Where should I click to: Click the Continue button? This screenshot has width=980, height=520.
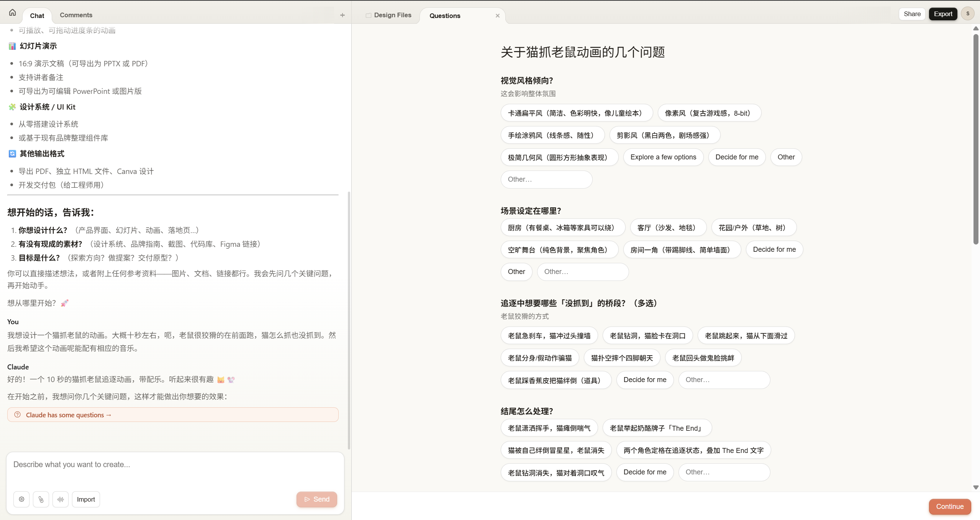click(950, 507)
